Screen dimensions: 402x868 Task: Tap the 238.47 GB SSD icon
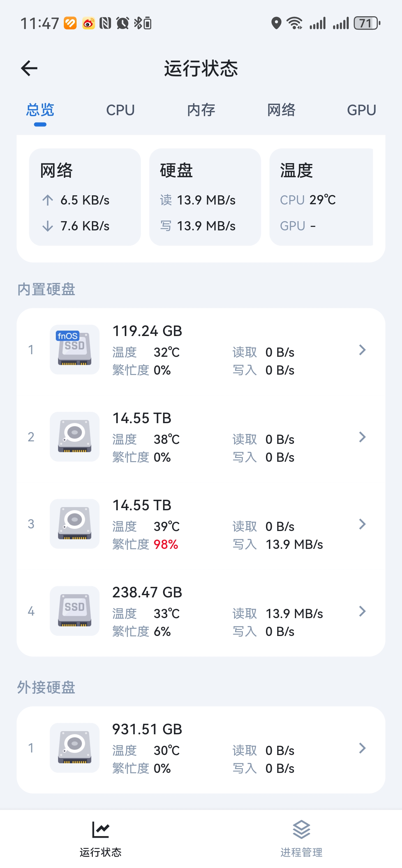pos(74,611)
